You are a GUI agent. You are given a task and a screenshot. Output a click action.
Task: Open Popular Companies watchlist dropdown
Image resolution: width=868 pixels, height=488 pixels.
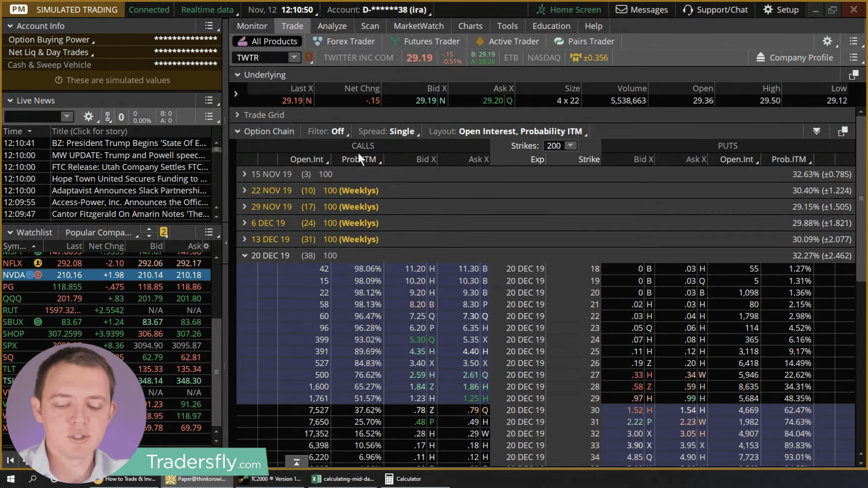click(102, 232)
